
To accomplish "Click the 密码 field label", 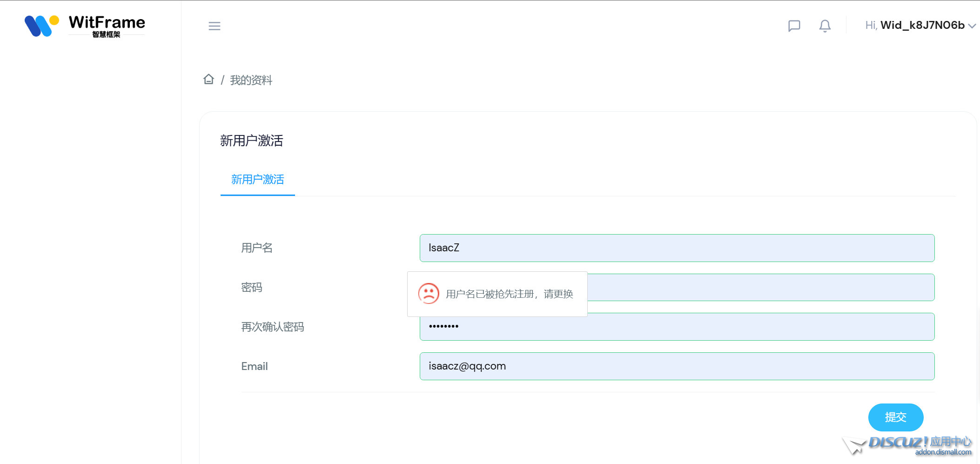I will click(252, 288).
